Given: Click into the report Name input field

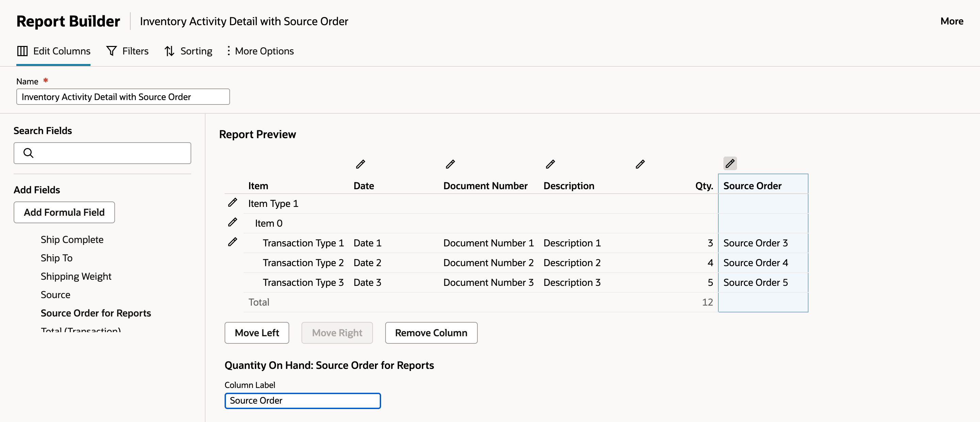Looking at the screenshot, I should (x=123, y=97).
